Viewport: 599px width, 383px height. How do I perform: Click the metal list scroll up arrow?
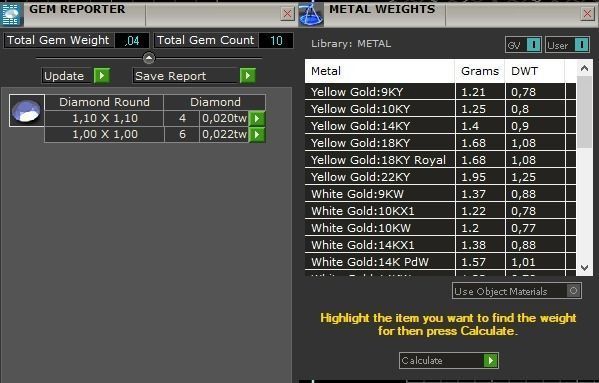tap(584, 68)
